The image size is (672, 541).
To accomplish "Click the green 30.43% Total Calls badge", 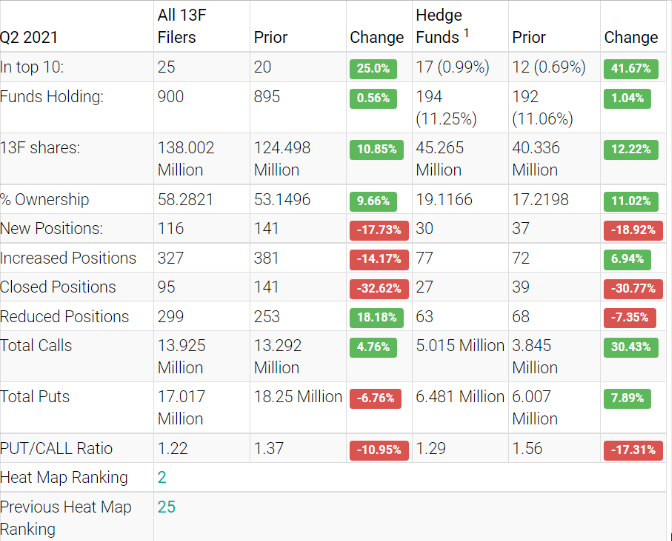I will point(631,347).
